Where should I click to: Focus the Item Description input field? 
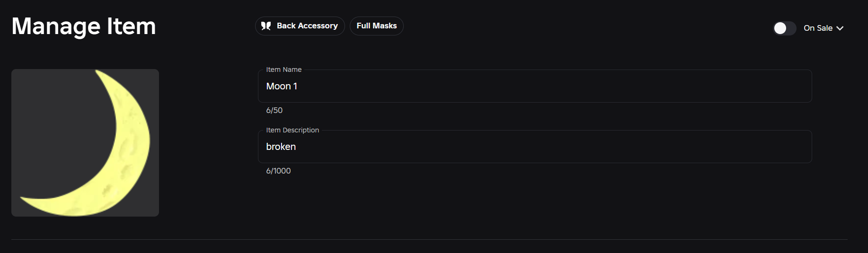click(x=535, y=147)
